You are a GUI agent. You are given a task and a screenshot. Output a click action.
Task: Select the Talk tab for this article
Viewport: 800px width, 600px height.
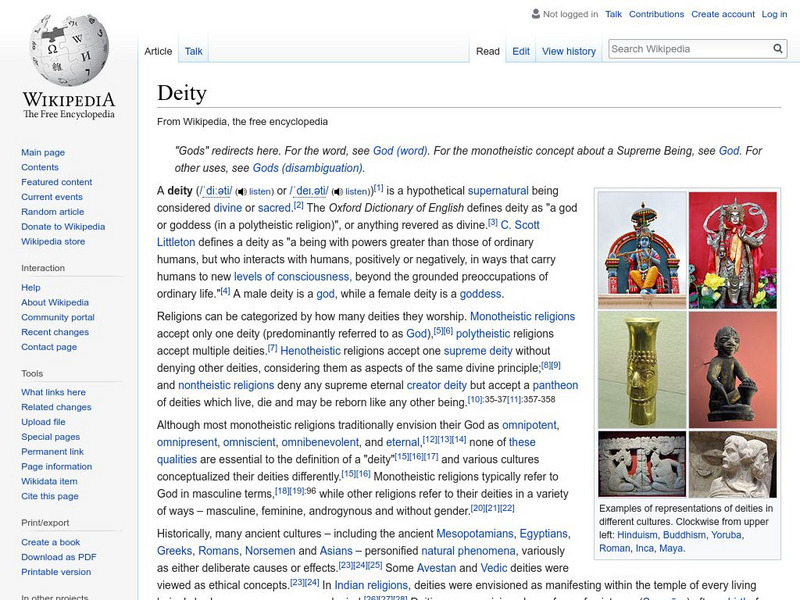[x=192, y=50]
